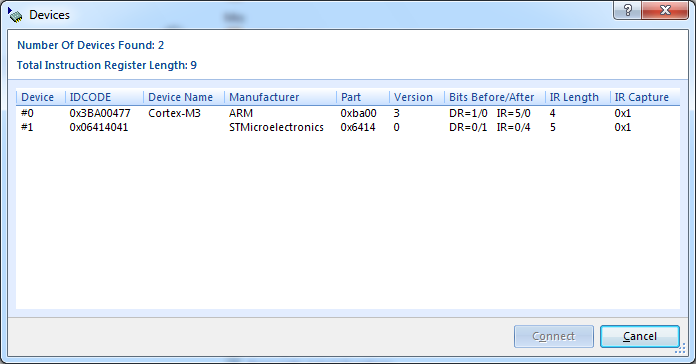Click the Bits Before/After column header
The image size is (696, 364).
[495, 97]
